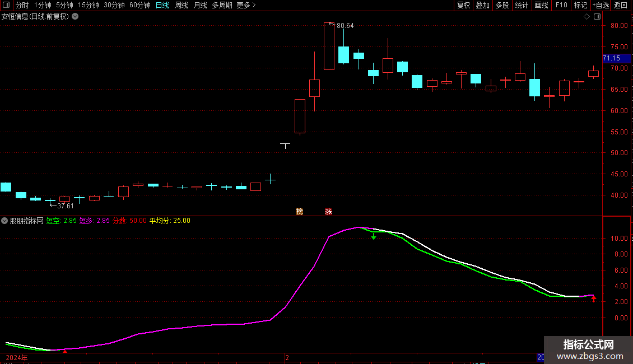Click the red triangle buy signal at left
Image resolution: width=633 pixels, height=364 pixels.
click(x=65, y=352)
